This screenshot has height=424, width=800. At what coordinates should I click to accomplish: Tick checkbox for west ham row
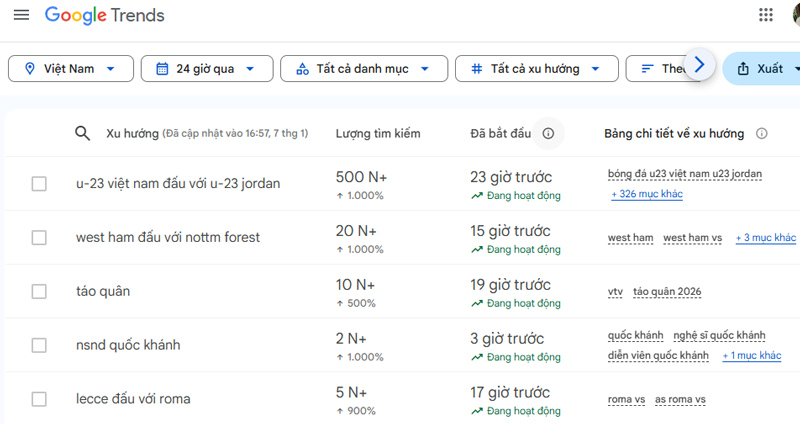(39, 237)
